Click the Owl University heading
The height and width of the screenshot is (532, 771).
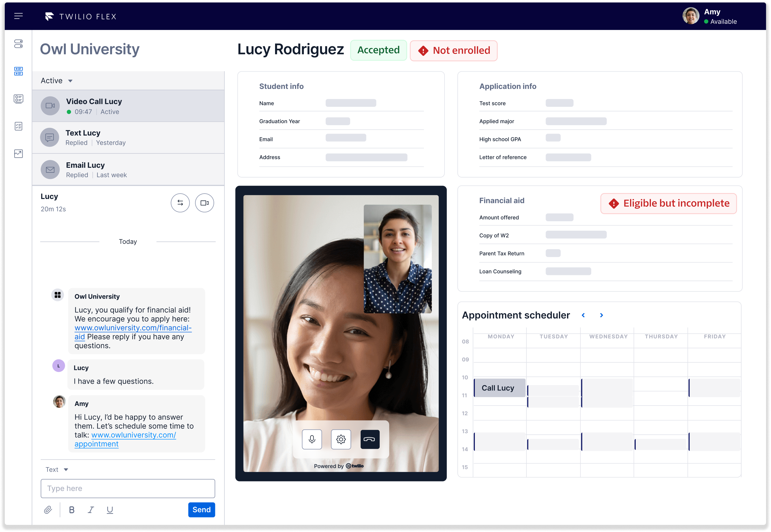tap(90, 49)
